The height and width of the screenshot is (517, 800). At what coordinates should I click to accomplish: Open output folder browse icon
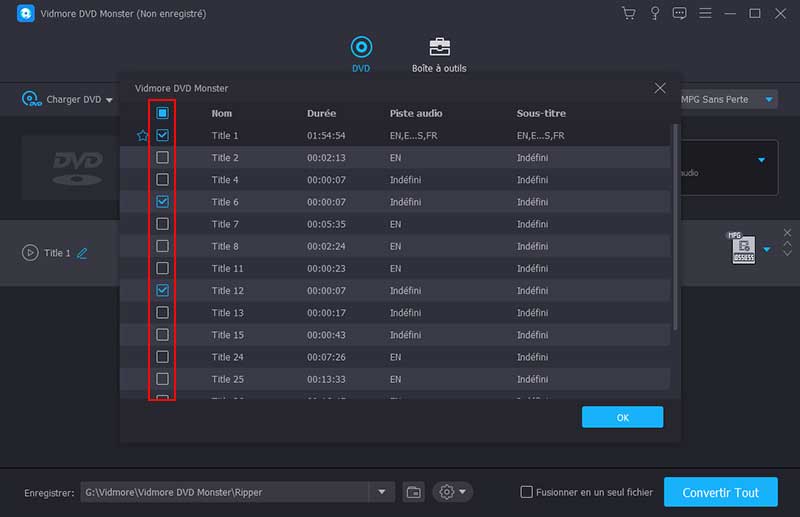(x=414, y=492)
